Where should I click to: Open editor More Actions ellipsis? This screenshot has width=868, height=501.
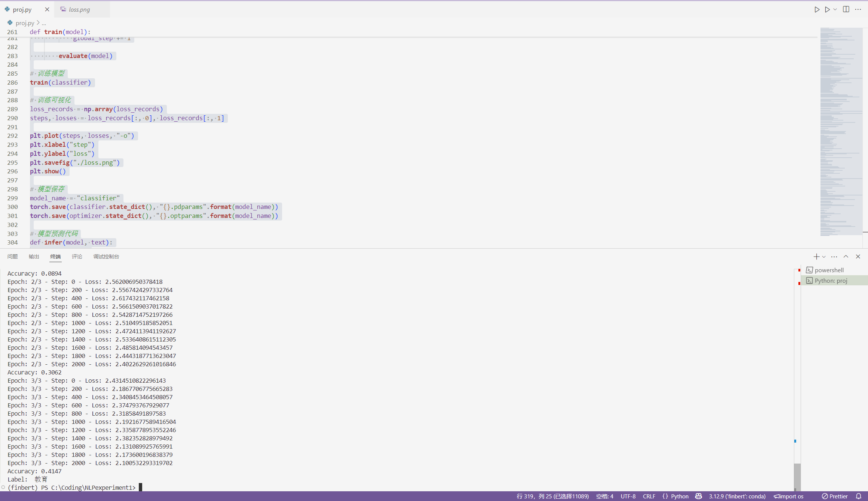tap(858, 9)
